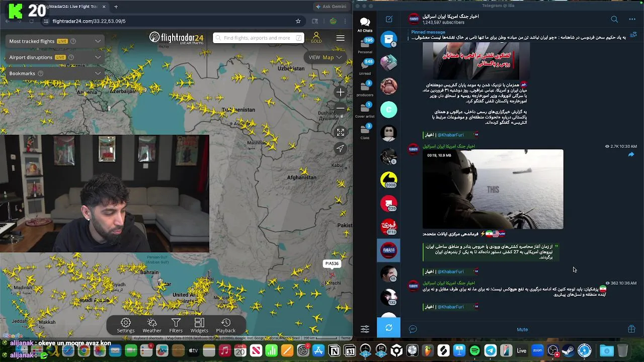
Task: Open Trash in the Dock
Action: point(622,350)
